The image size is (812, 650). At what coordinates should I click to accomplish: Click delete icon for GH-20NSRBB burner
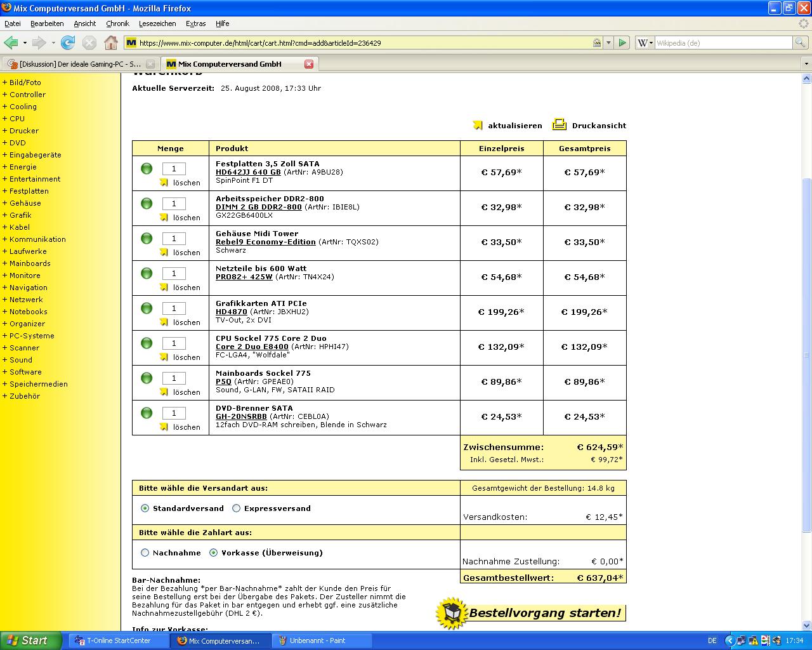tap(164, 427)
